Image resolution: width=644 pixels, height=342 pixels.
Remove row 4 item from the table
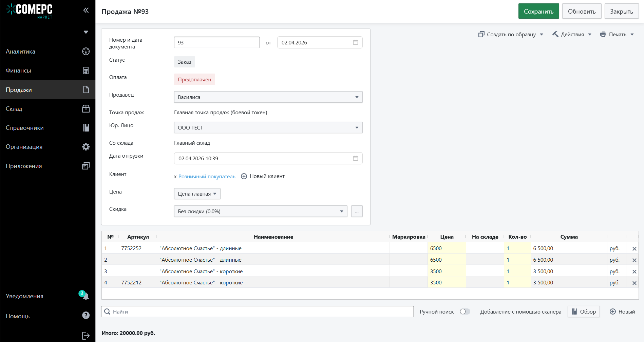click(x=634, y=283)
